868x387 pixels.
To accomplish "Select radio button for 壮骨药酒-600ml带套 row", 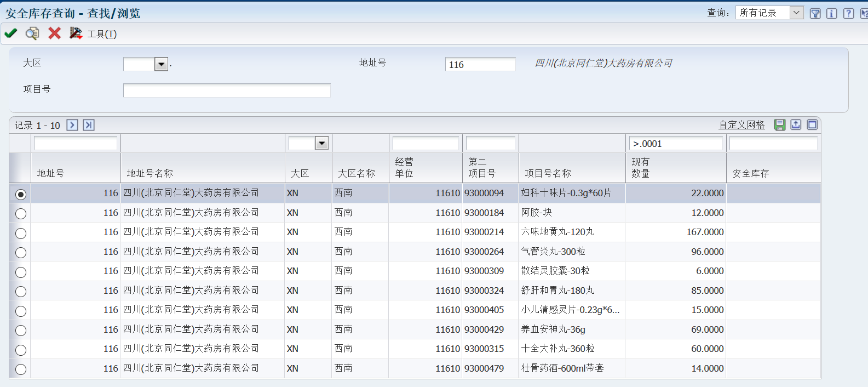I will point(21,369).
